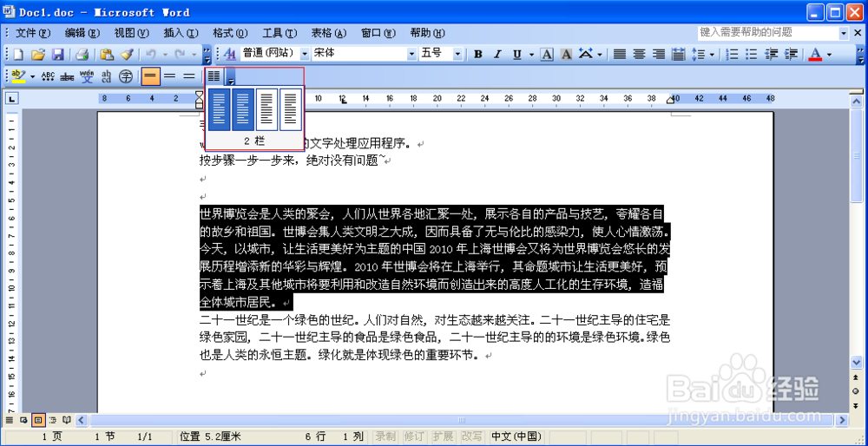Create a new blank document
The height and width of the screenshot is (446, 868).
[19, 54]
